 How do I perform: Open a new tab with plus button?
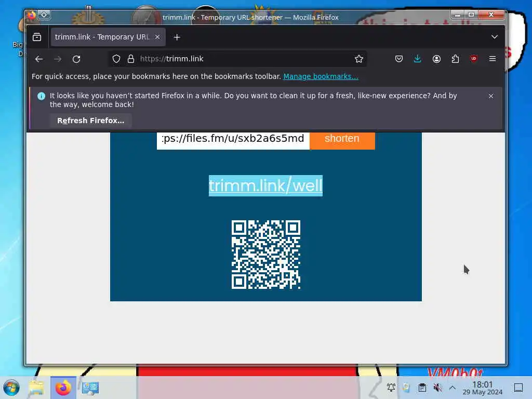(177, 37)
